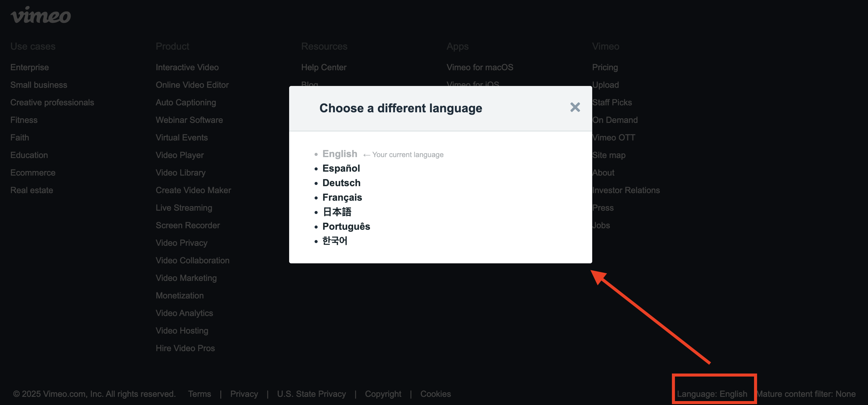Choose Deutsch from language list

[x=341, y=183]
